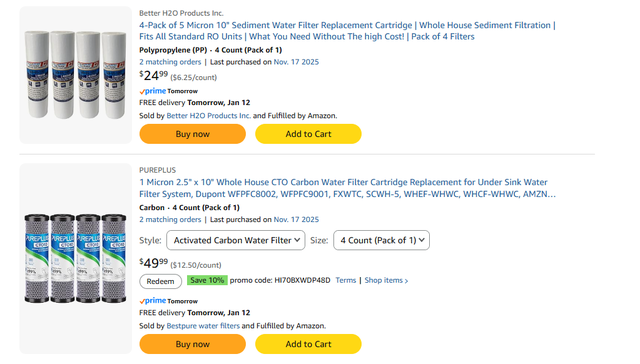Screen dimensions: 640x364
Task: Redeem the Save 10% promo code
Action: point(160,281)
